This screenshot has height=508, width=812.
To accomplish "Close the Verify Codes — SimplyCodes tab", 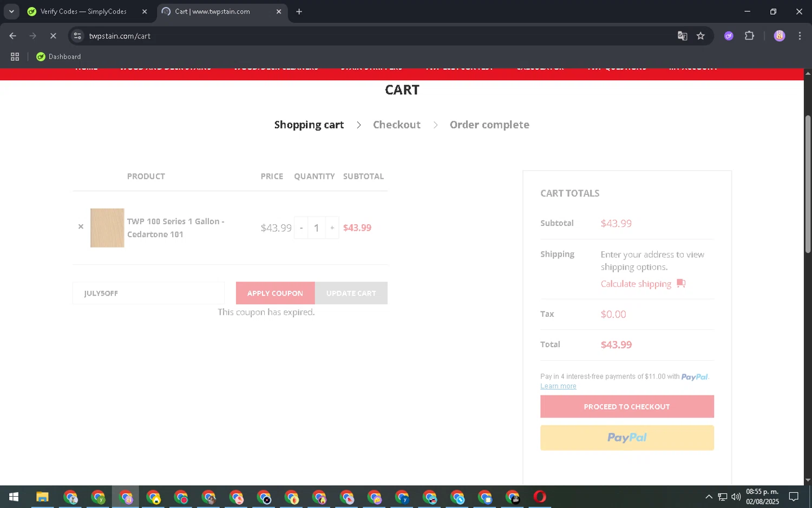I will point(145,11).
